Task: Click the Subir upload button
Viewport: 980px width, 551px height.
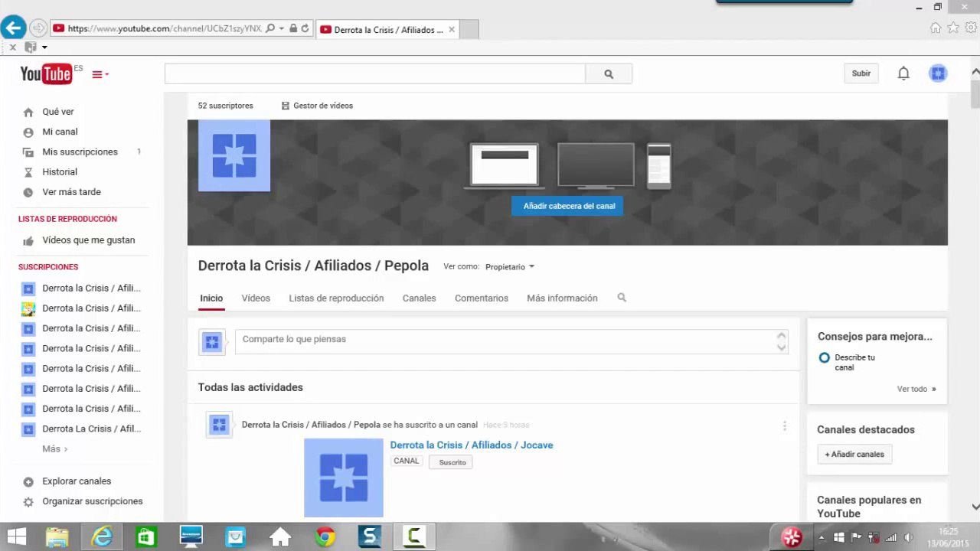Action: (861, 73)
